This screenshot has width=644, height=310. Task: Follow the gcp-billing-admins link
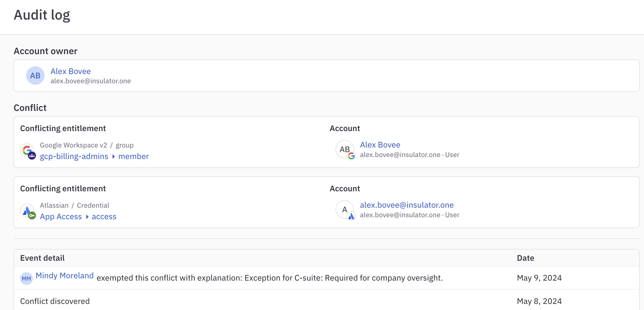pyautogui.click(x=74, y=156)
